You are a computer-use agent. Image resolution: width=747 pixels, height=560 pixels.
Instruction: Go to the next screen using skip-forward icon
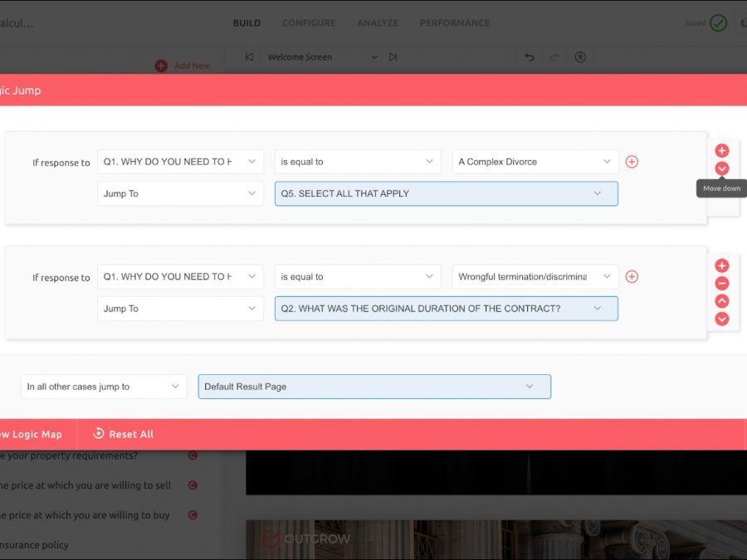pyautogui.click(x=393, y=57)
